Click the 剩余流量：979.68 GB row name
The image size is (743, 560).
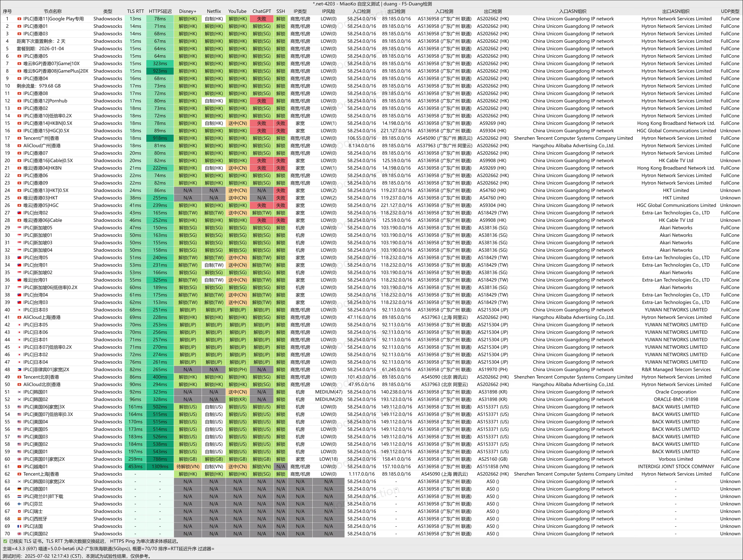(39, 86)
